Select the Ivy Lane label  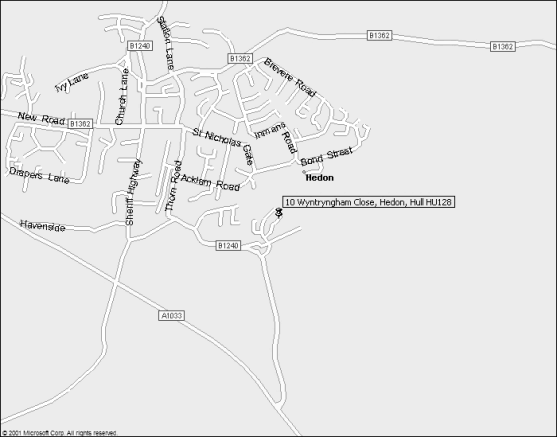(x=72, y=82)
